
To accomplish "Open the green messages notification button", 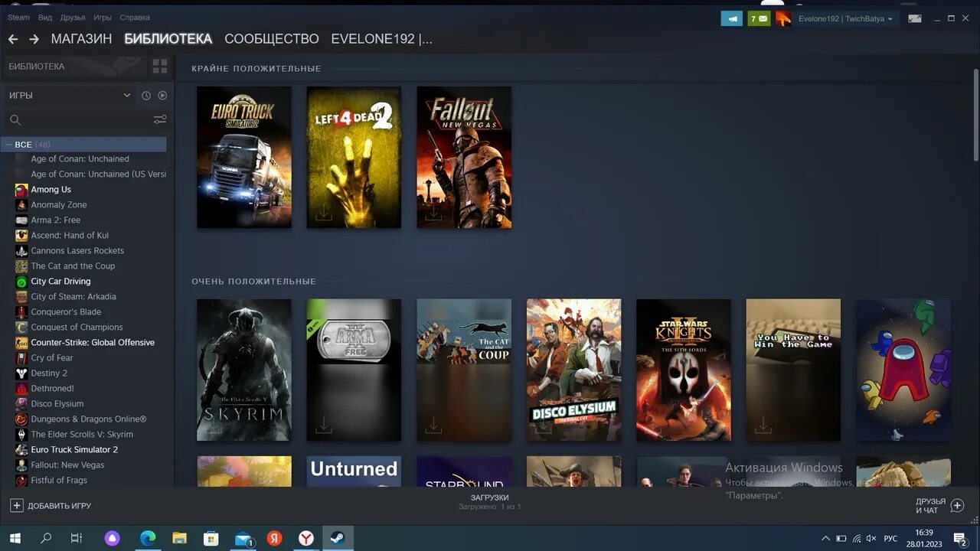I will point(759,18).
